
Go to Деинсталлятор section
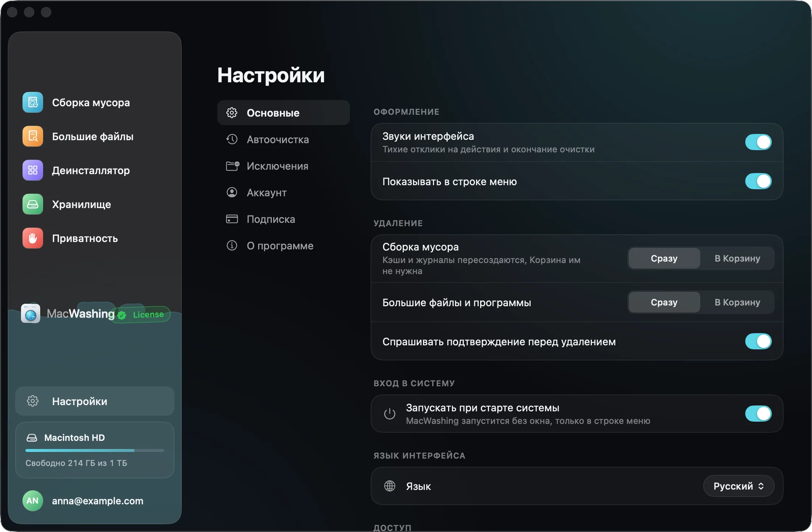(x=94, y=170)
